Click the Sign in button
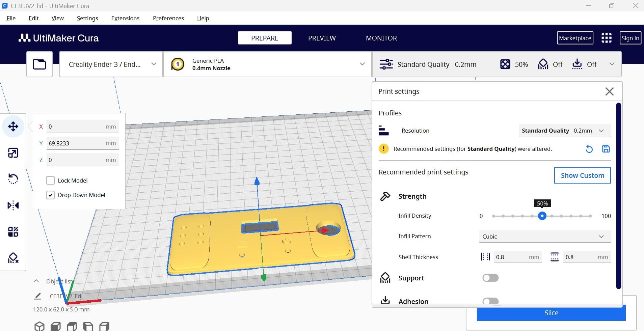644x331 pixels. click(630, 38)
